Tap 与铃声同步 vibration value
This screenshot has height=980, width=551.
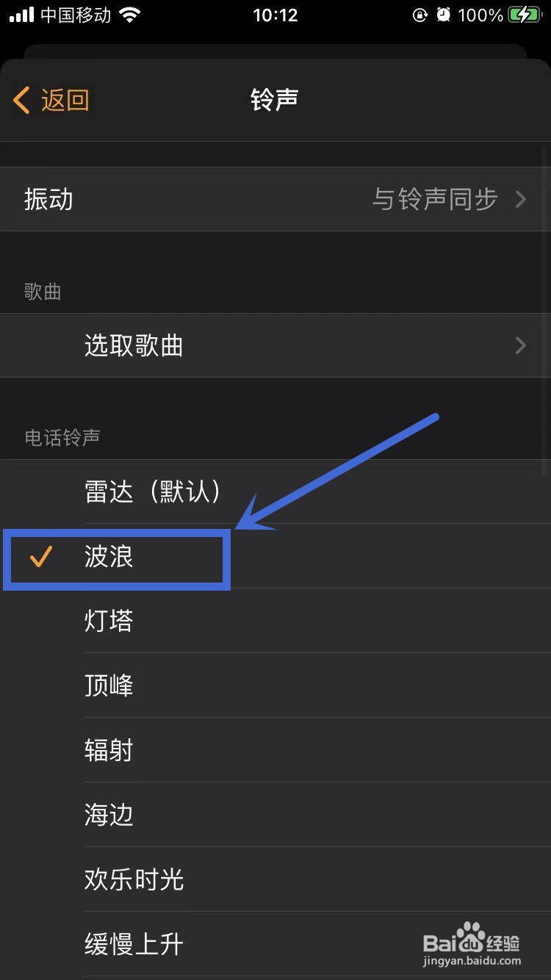pyautogui.click(x=435, y=199)
